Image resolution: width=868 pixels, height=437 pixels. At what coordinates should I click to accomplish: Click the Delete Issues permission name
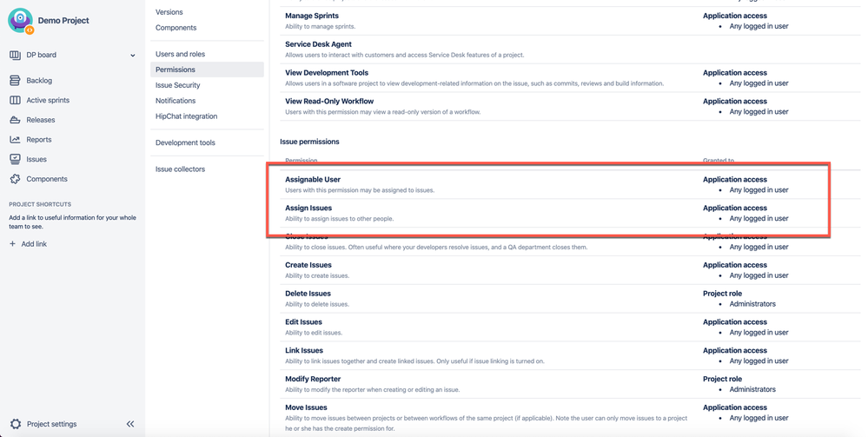pyautogui.click(x=308, y=294)
